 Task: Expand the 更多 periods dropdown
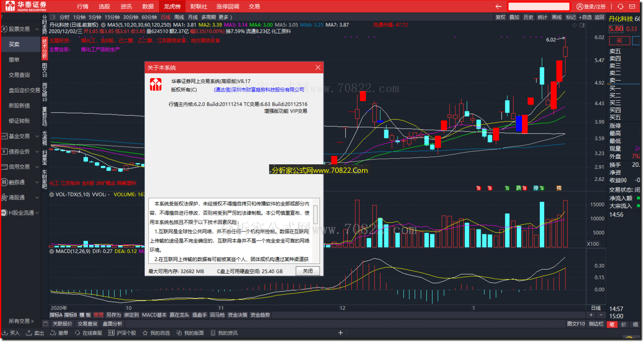tap(225, 17)
